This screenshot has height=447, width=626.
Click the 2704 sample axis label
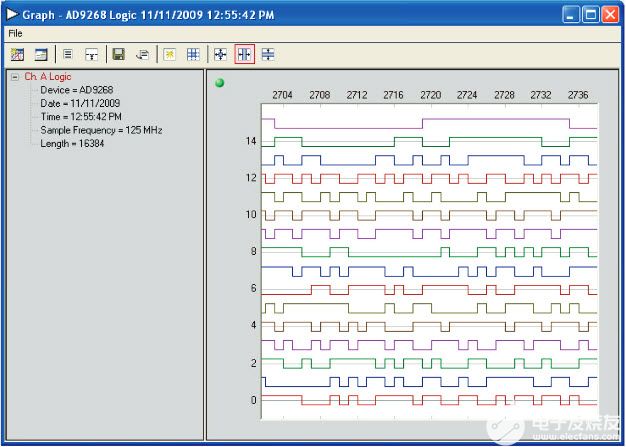point(282,95)
